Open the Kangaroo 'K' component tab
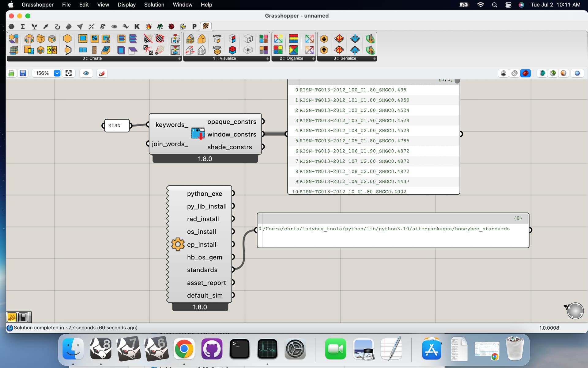Screen dimensions: 588x368 [137, 27]
